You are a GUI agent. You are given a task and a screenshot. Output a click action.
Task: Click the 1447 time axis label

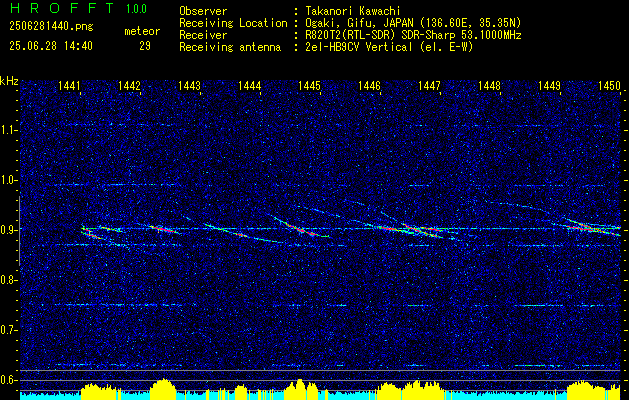430,86
